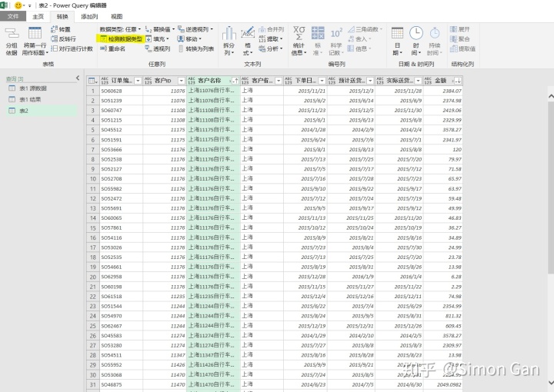
Task: Click 检测数据类型 (Detect Data Type)
Action: pos(122,38)
